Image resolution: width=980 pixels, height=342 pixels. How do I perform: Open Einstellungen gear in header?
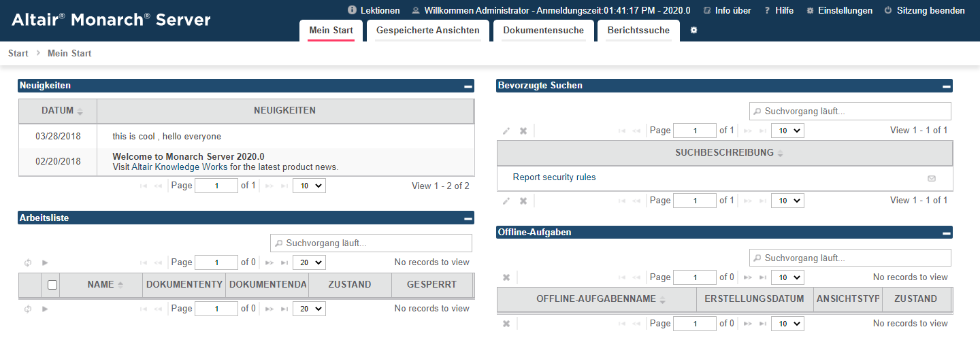(x=810, y=11)
